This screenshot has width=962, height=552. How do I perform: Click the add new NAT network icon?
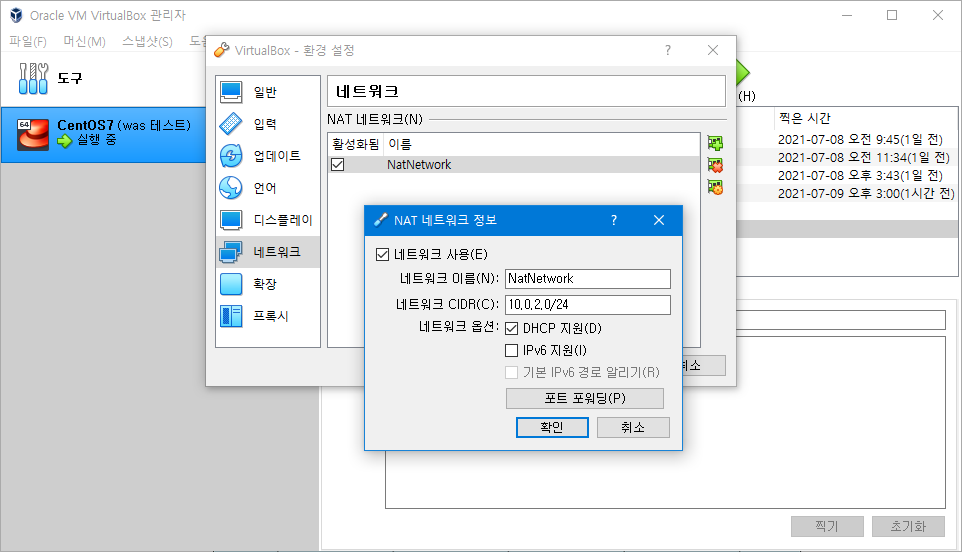[715, 143]
